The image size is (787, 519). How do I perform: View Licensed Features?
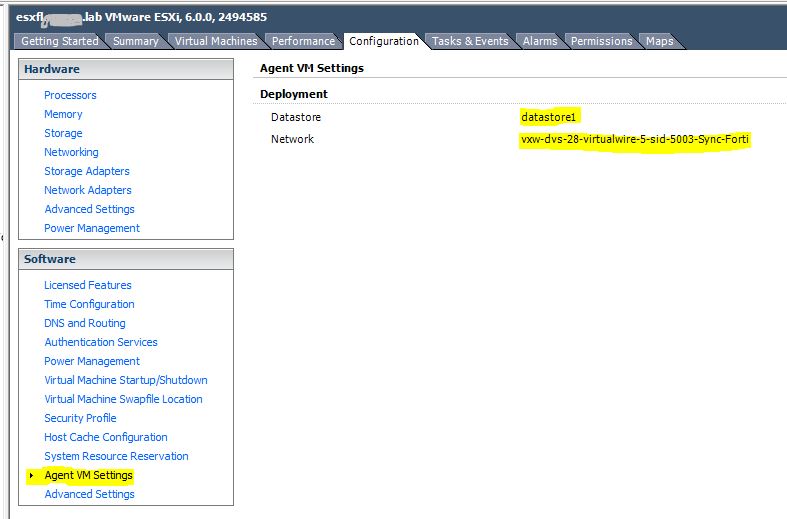88,285
